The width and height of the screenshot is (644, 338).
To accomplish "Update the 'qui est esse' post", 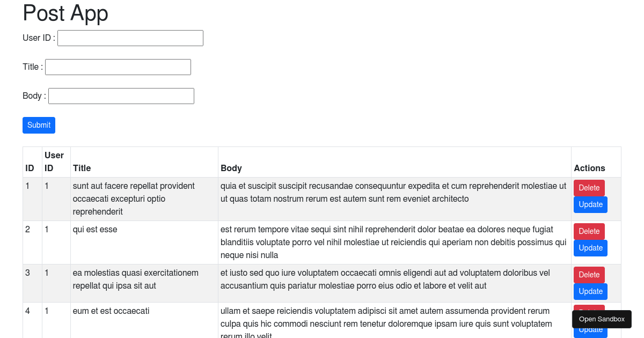I will 590,248.
